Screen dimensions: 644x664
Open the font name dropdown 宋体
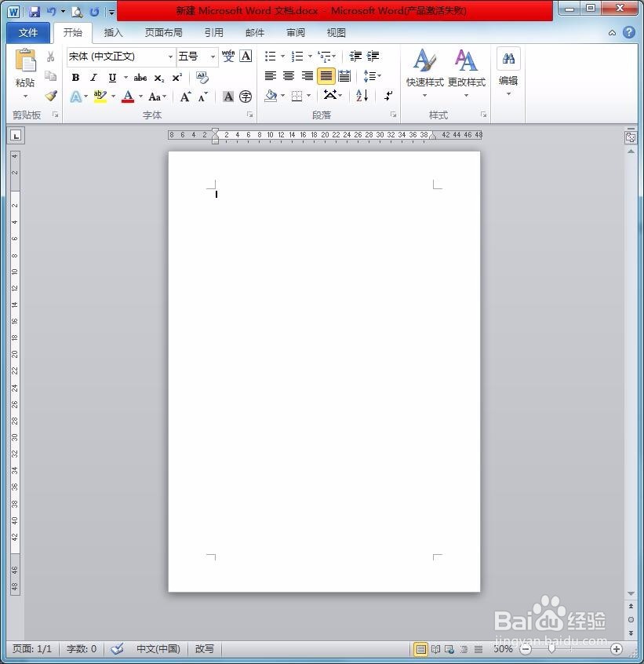tap(170, 57)
